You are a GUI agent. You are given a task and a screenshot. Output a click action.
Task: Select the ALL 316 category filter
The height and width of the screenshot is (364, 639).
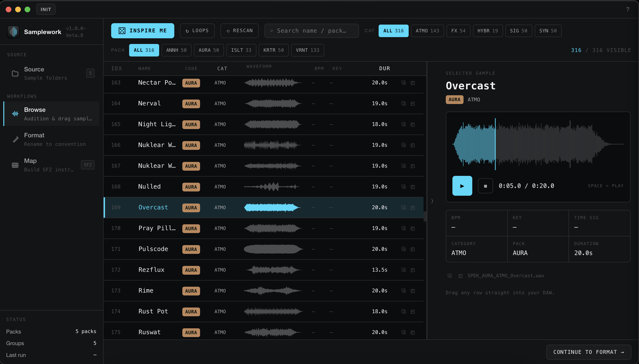pyautogui.click(x=394, y=30)
